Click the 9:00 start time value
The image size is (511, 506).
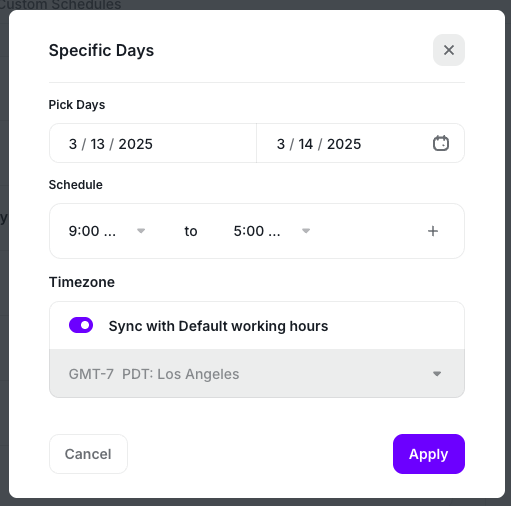coord(92,231)
